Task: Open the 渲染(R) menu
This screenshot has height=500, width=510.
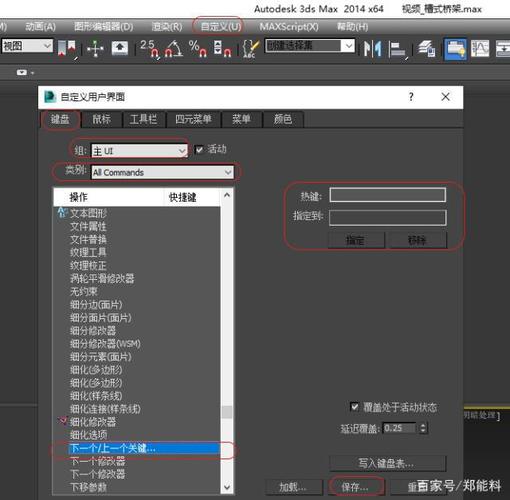Action: point(167,27)
